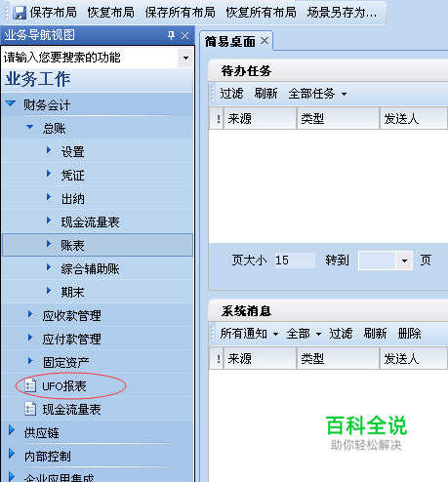Viewport: 448px width, 482px height.
Task: Open the 转到 page dropdown
Action: pos(404,261)
